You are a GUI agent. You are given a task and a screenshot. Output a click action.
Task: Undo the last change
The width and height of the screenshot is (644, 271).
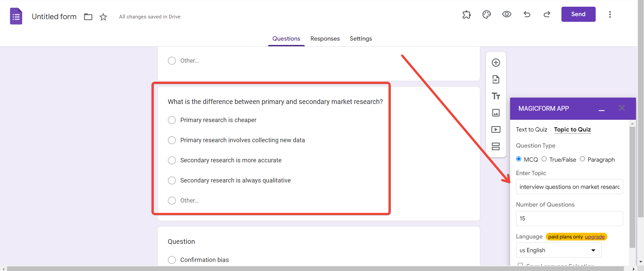tap(527, 14)
